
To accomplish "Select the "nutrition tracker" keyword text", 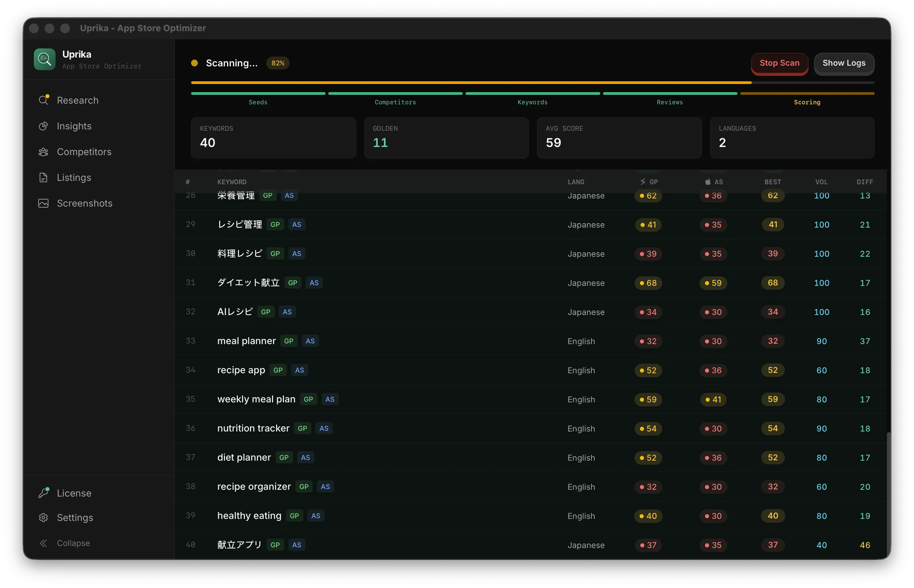I will [253, 428].
